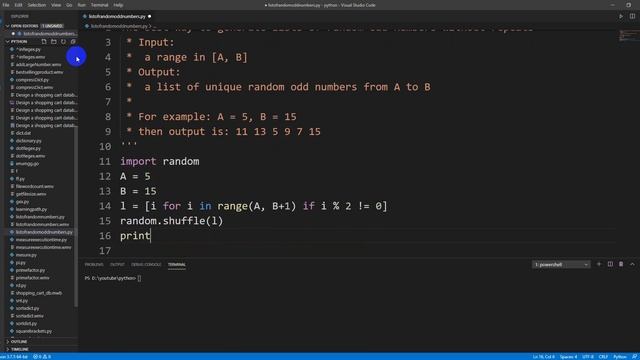Open addLargeNumber file in explorer

(38, 64)
